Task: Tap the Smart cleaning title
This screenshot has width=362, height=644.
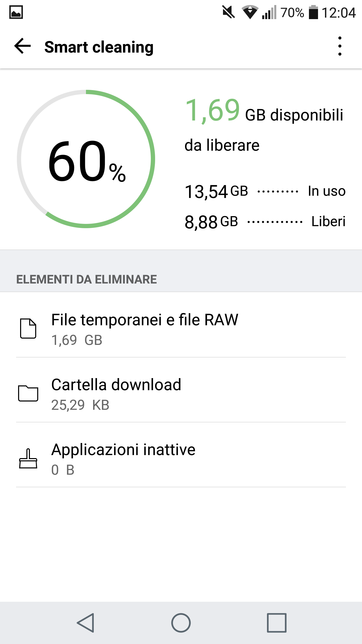Action: click(x=99, y=47)
